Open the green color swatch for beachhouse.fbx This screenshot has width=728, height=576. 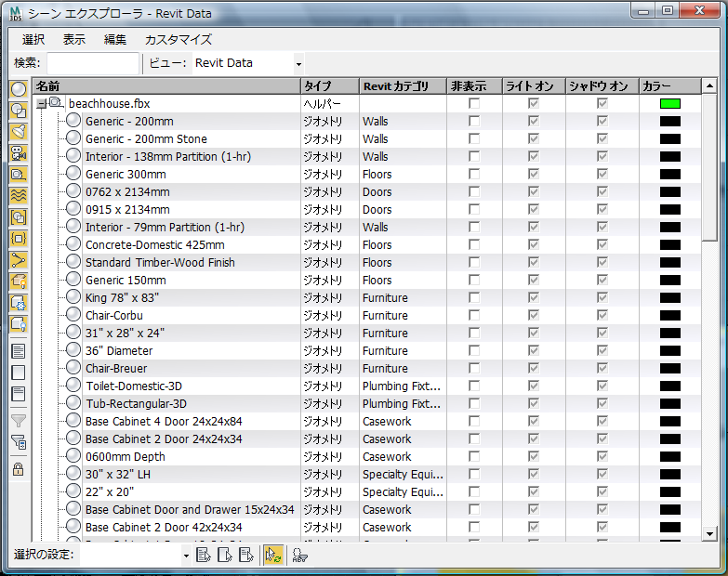[x=670, y=103]
